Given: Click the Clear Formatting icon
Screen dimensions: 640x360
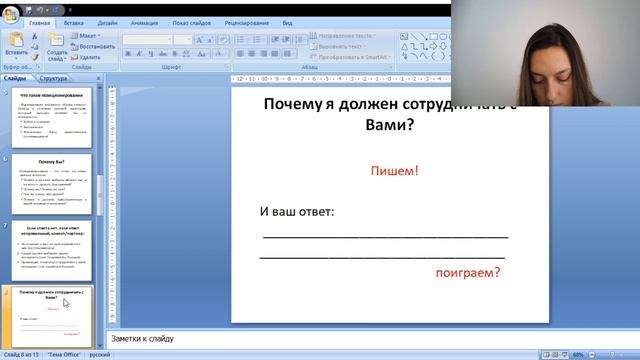Looking at the screenshot, I should tap(223, 40).
